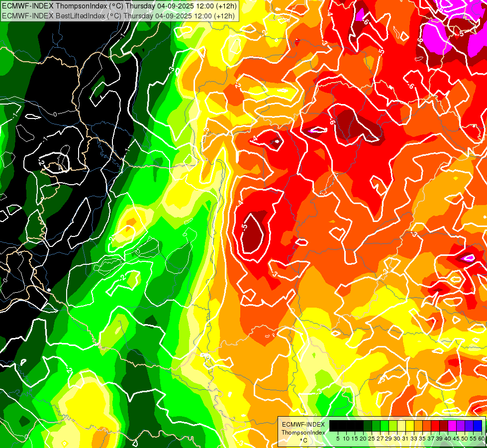
Task: Click legend tick value '27'
Action: pyautogui.click(x=380, y=439)
